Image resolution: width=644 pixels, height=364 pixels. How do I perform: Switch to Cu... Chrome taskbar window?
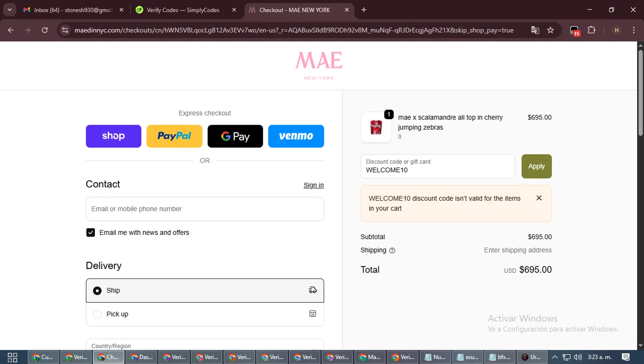(43, 357)
